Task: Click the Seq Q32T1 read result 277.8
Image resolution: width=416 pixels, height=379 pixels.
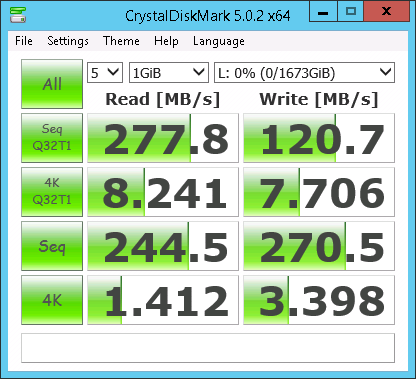Action: [163, 138]
